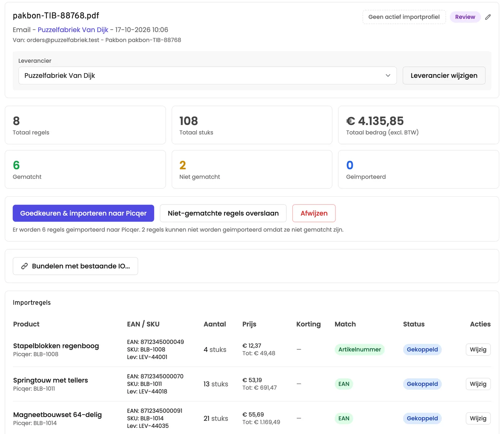Click EAN match badge for Magneetbouwset row

[344, 419]
